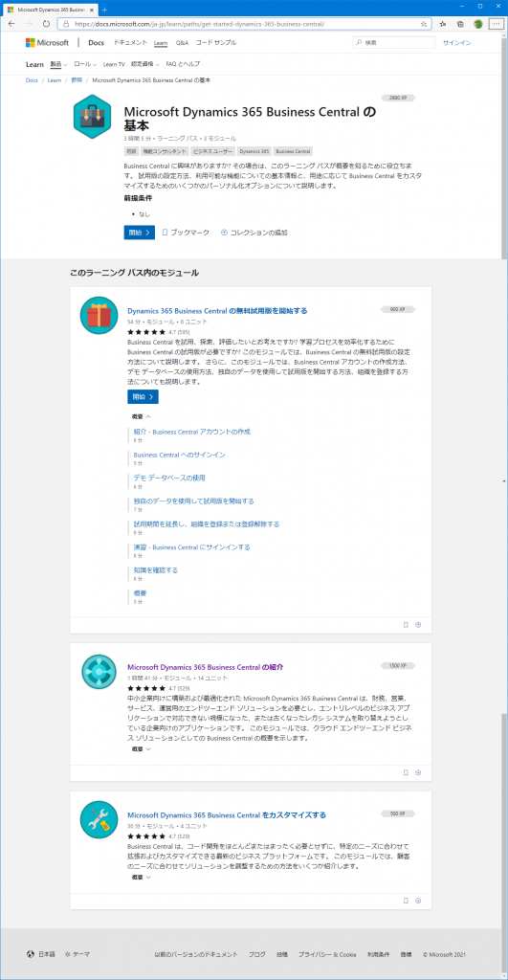Add Business Central の紹介 module to collection

tap(419, 772)
